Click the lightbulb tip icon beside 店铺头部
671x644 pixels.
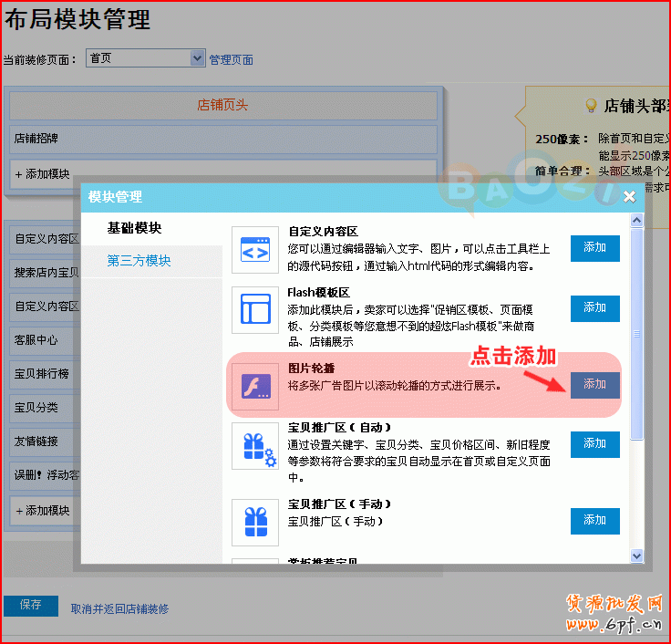tap(591, 106)
